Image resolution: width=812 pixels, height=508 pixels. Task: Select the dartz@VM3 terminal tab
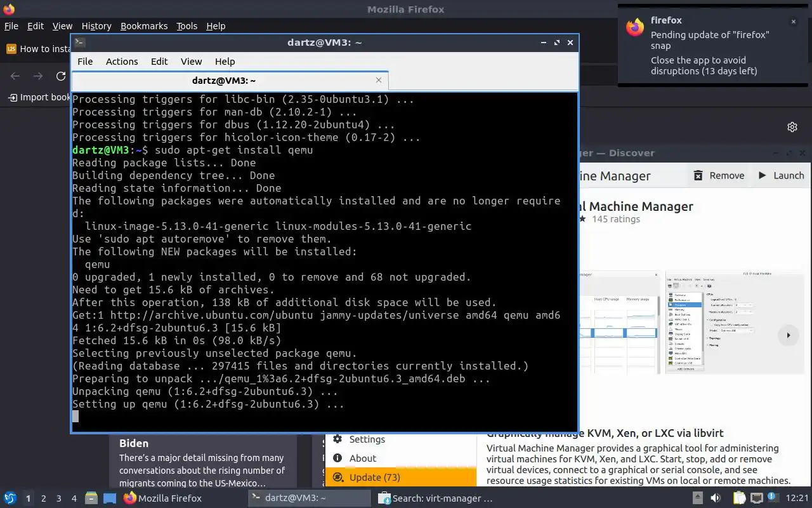pyautogui.click(x=224, y=81)
